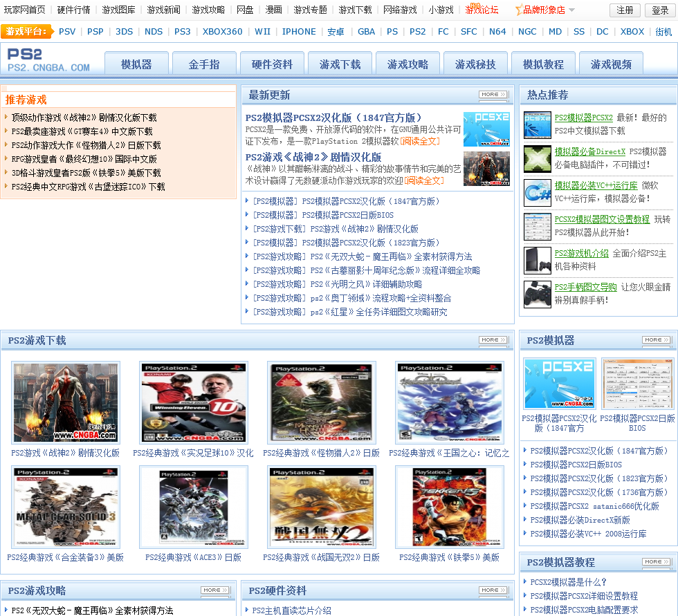Click MORE in the PS2硬件资料 header
Viewport: 678px width, 616px height.
493,590
